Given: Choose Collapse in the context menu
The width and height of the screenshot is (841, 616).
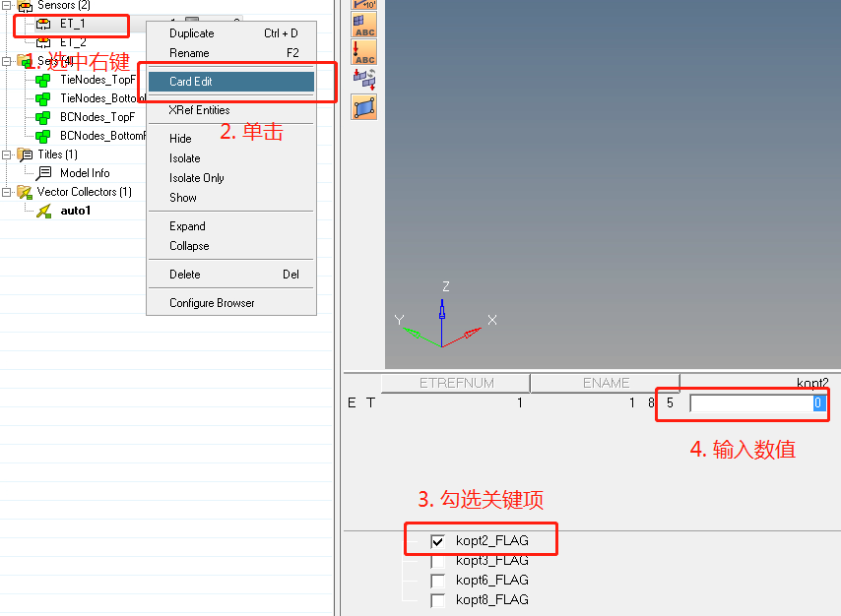Looking at the screenshot, I should click(231, 246).
